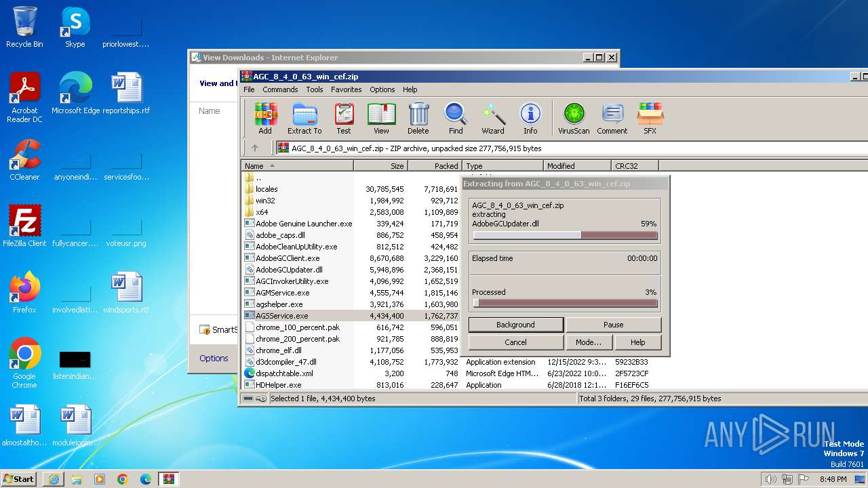The width and height of the screenshot is (868, 488).
Task: Open the Favorites menu
Action: (346, 89)
